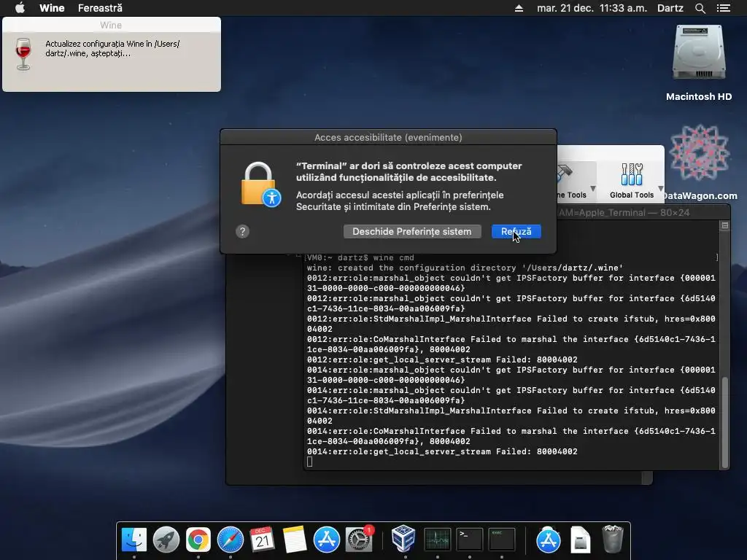Viewport: 747px width, 560px height.
Task: Click the date and time in the menu bar
Action: (592, 8)
